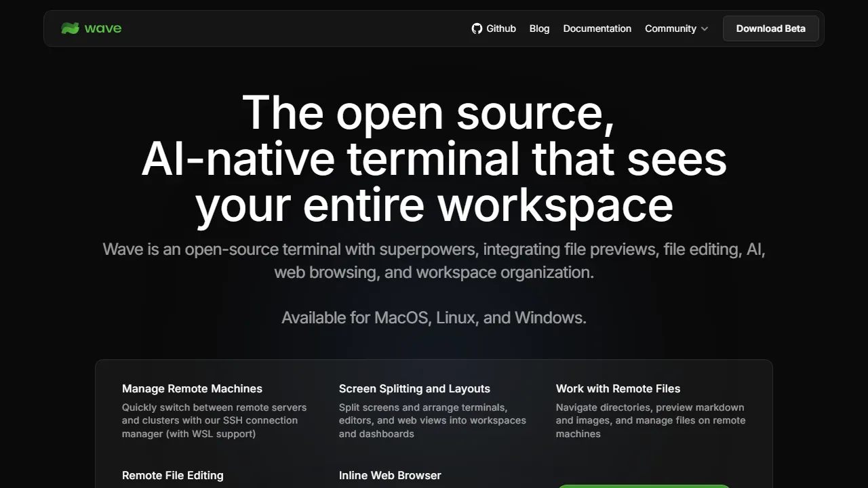This screenshot has width=868, height=488.
Task: Select the Inline Web Browser heading
Action: [390, 475]
